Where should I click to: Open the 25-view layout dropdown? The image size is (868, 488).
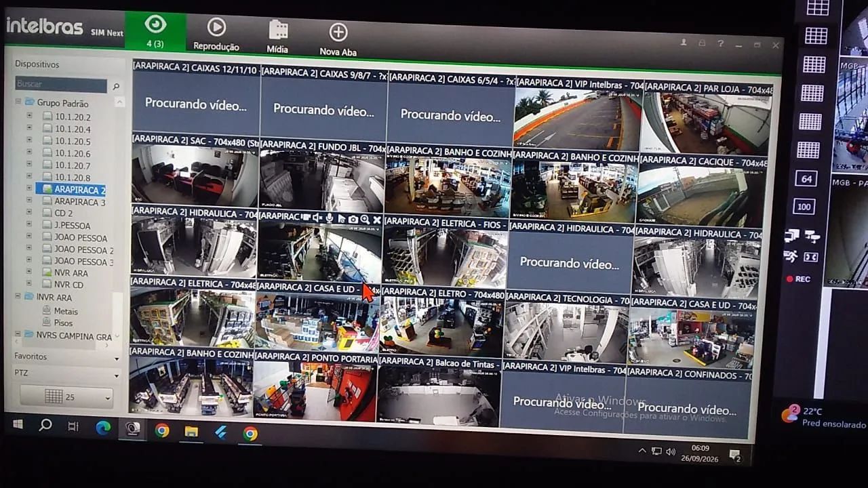pos(66,397)
